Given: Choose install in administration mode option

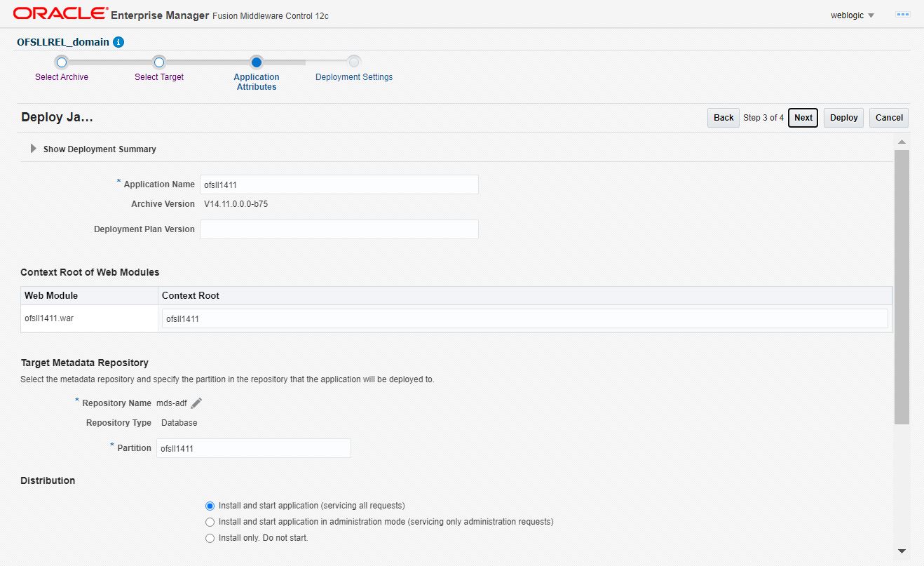Looking at the screenshot, I should [x=210, y=522].
